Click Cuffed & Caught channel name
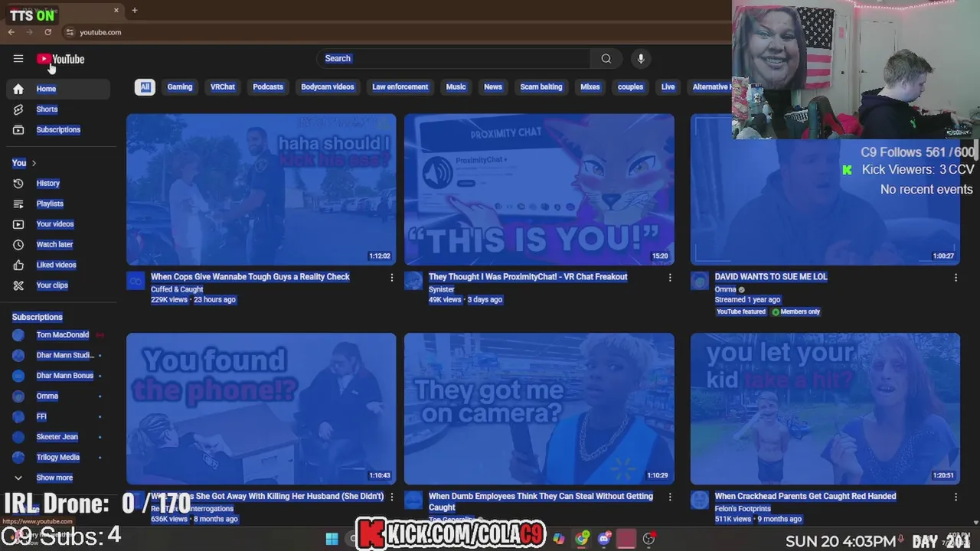The image size is (980, 551). coord(177,289)
